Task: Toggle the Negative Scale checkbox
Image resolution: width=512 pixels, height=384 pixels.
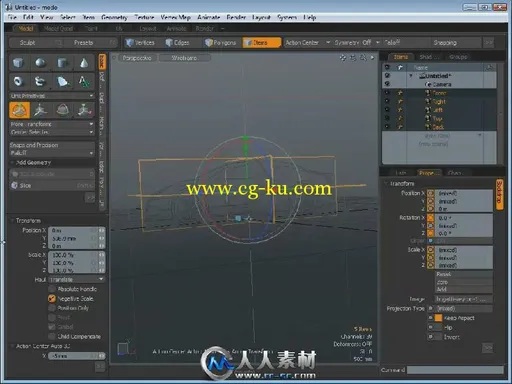Action: (52, 298)
